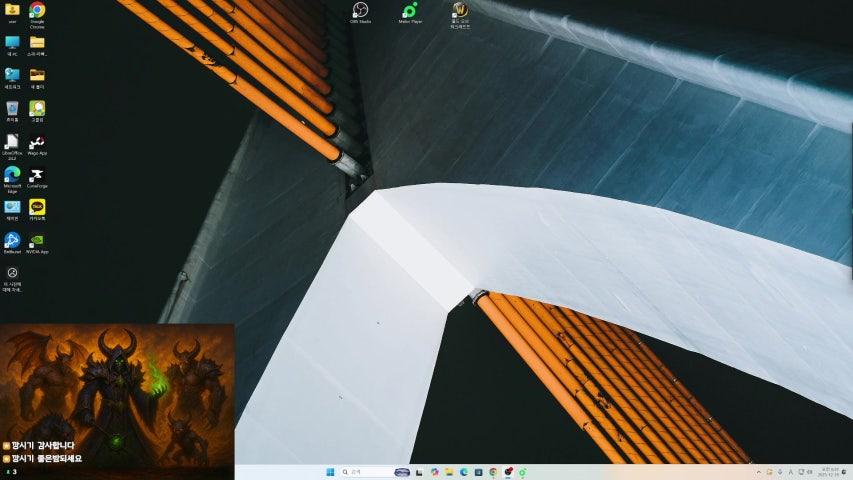Open the NVIDIA App desktop shortcut
This screenshot has width=853, height=480.
click(37, 240)
